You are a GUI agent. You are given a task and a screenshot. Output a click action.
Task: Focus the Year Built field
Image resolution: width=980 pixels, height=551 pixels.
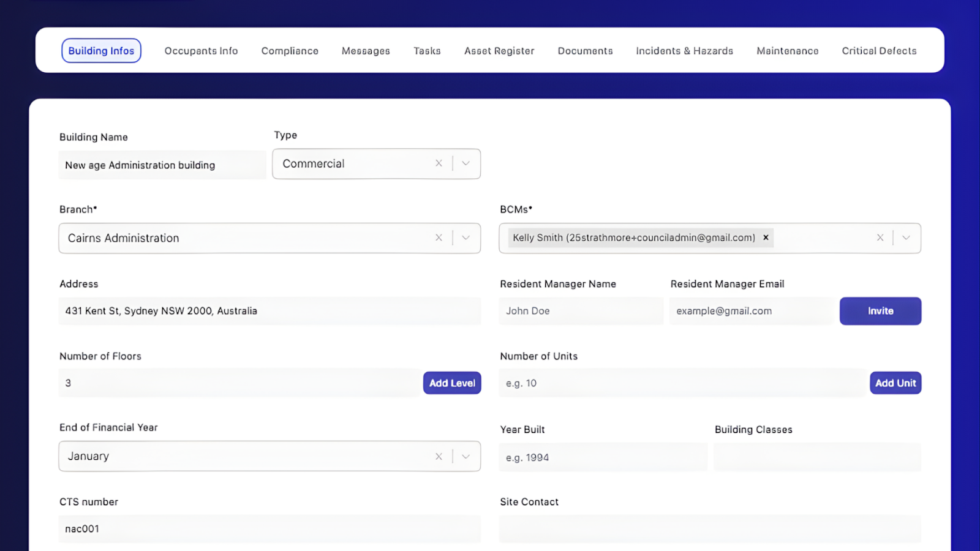(x=603, y=457)
